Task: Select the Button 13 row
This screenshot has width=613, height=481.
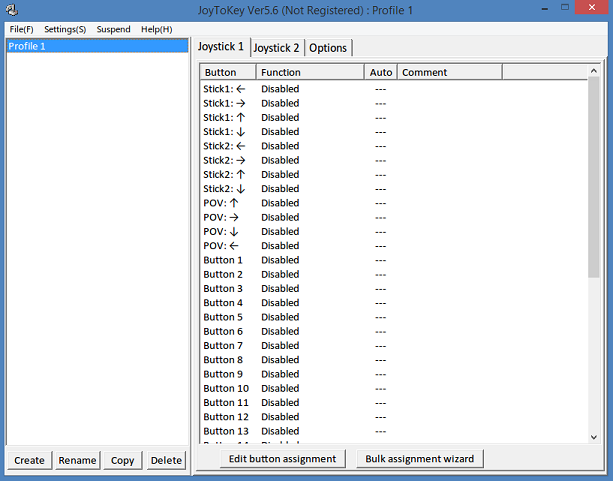Action: pyautogui.click(x=394, y=432)
